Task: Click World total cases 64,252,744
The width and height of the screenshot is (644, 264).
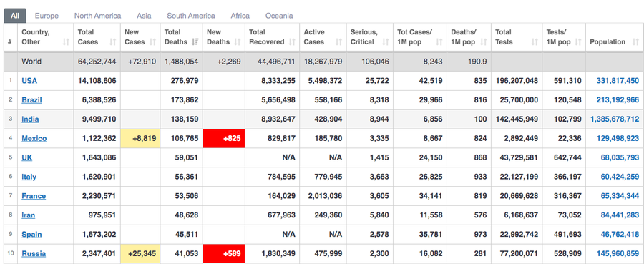Action: [97, 62]
